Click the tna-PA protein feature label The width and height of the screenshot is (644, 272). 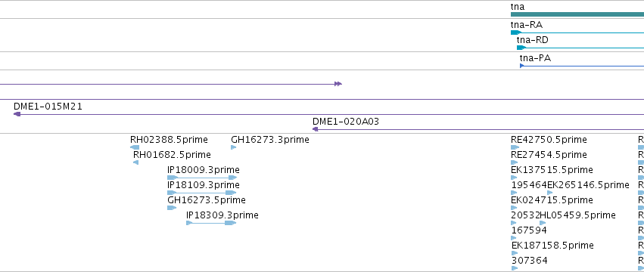pos(535,58)
